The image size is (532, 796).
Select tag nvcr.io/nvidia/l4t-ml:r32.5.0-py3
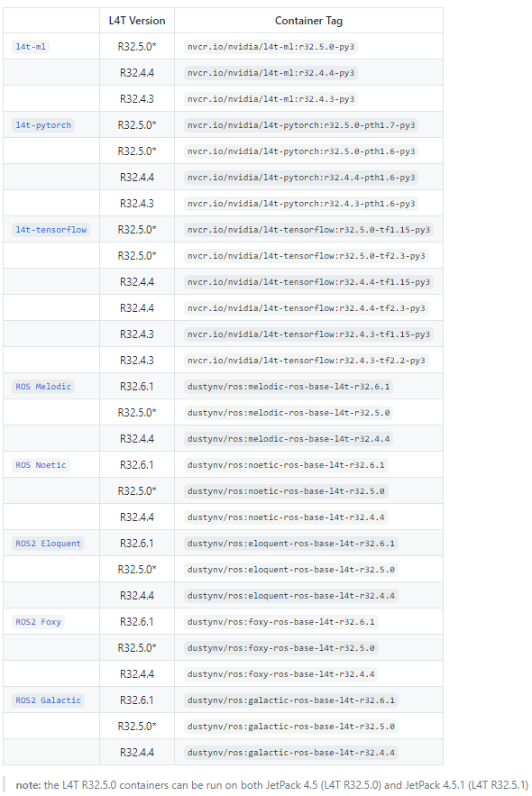pyautogui.click(x=271, y=47)
